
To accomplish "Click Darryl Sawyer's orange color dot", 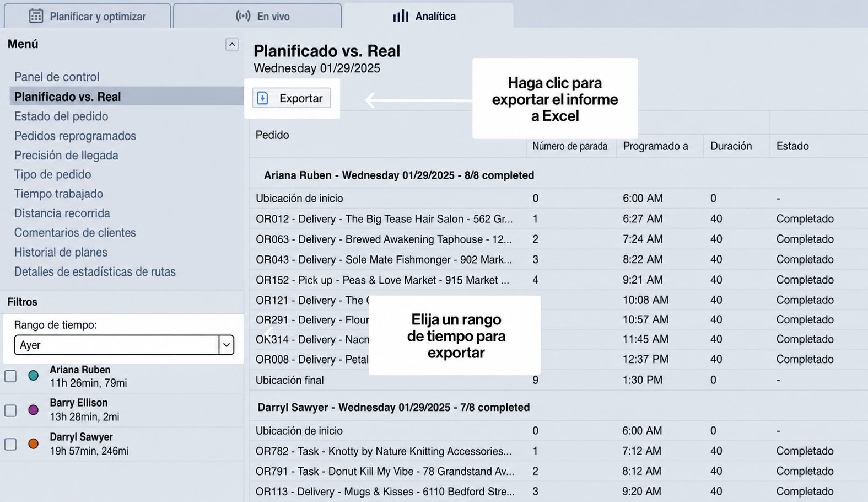I will pyautogui.click(x=34, y=444).
